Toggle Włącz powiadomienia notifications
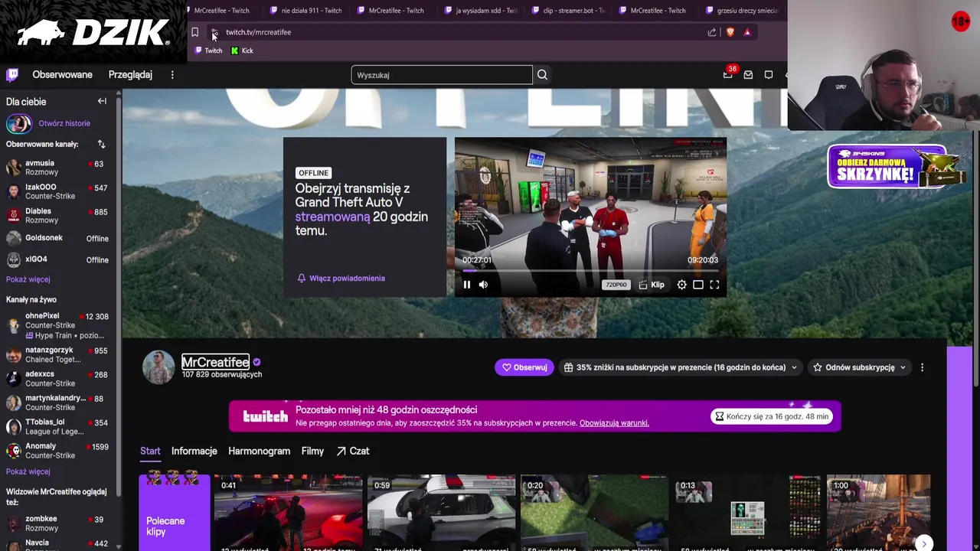 point(341,278)
